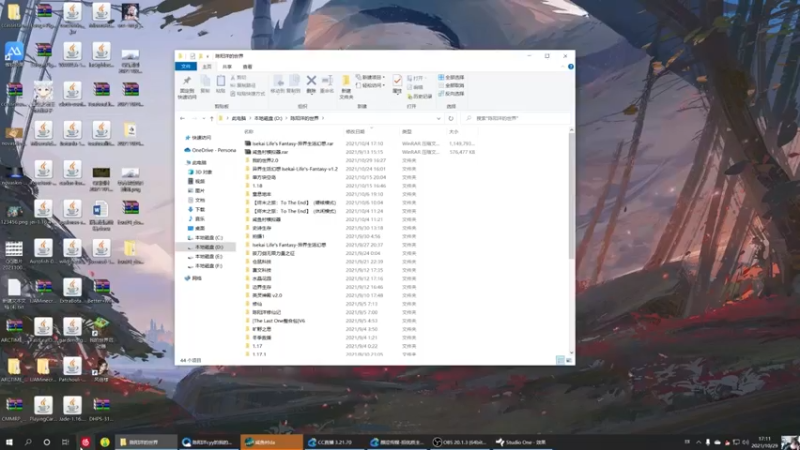
Task: Switch to details view icon in status bar
Action: (560, 360)
